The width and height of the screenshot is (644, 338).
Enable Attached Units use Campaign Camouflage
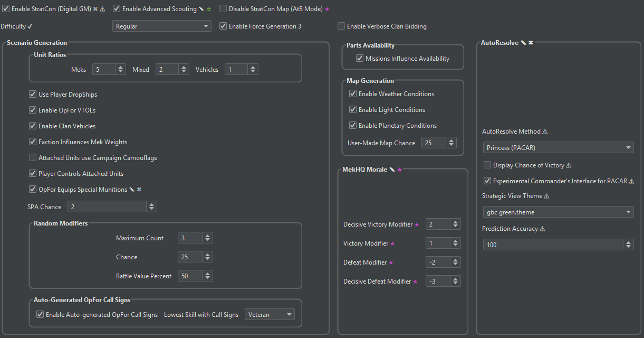pyautogui.click(x=33, y=158)
